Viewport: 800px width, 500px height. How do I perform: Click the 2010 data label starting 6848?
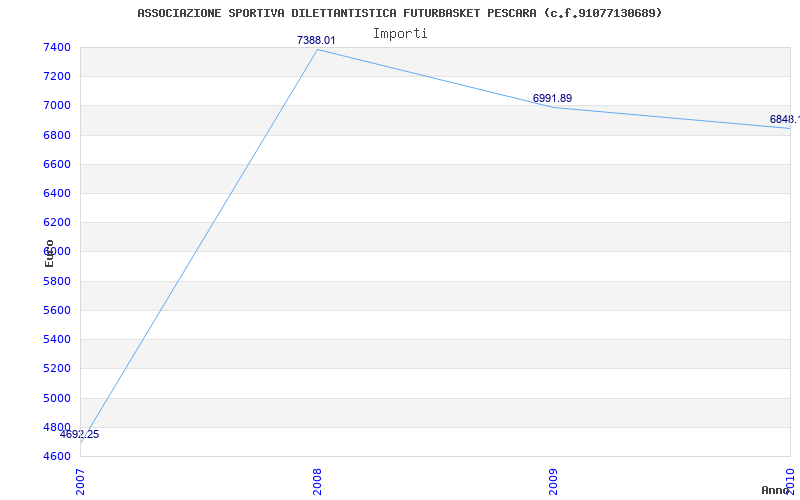(785, 119)
